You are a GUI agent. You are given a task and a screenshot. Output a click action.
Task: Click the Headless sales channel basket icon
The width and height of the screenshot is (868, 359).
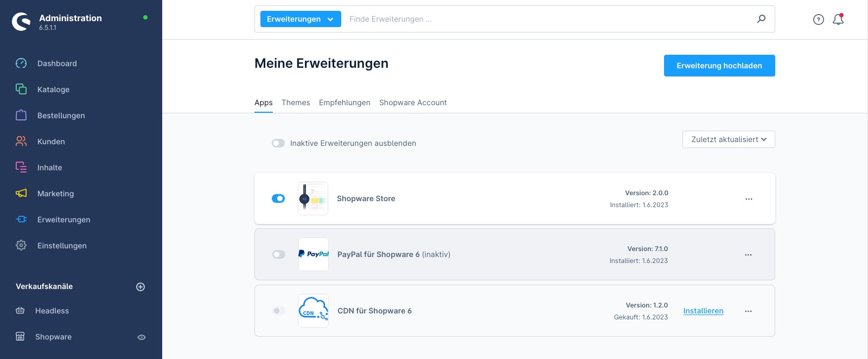[20, 311]
